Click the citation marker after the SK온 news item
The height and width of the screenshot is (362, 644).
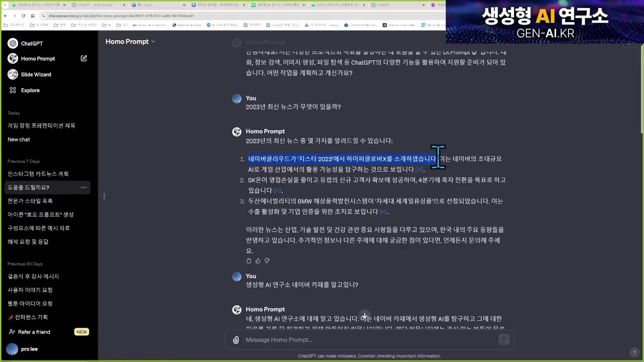[277, 191]
